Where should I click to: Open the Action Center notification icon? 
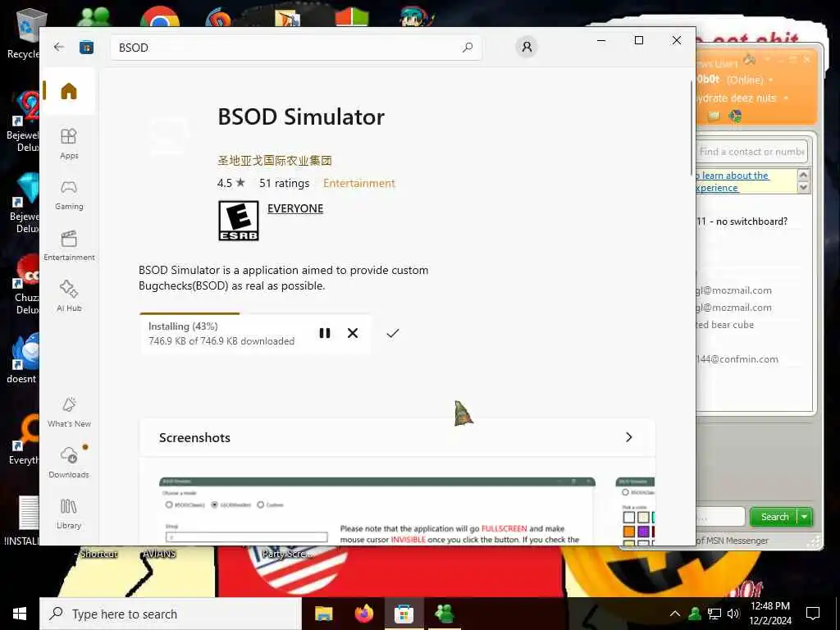coord(813,614)
